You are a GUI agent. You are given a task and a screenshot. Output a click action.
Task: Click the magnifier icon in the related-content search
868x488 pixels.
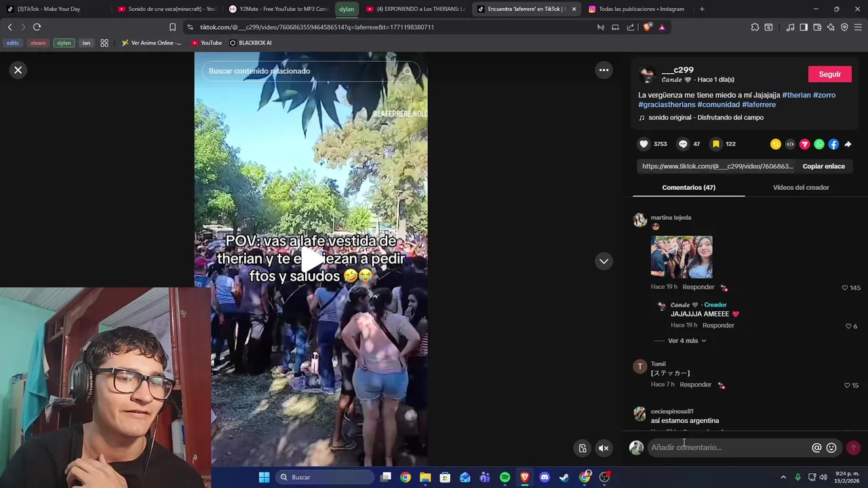(x=408, y=71)
